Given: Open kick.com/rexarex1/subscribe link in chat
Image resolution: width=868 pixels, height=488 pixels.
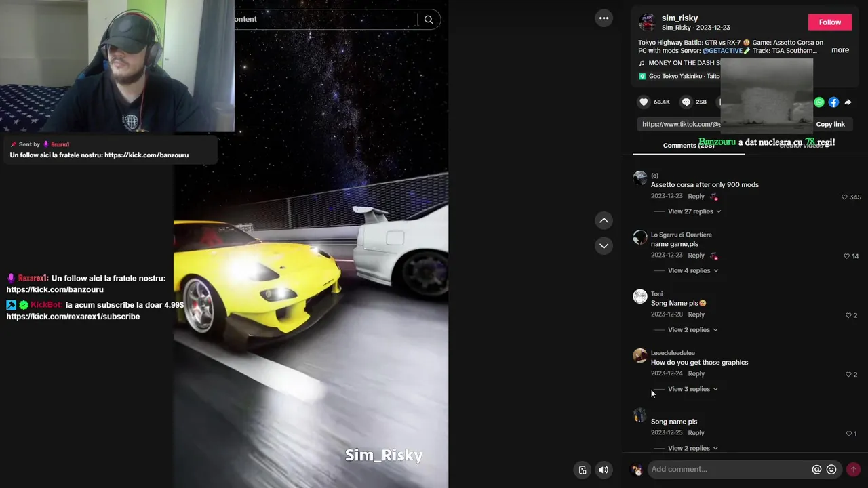Looking at the screenshot, I should 73,317.
